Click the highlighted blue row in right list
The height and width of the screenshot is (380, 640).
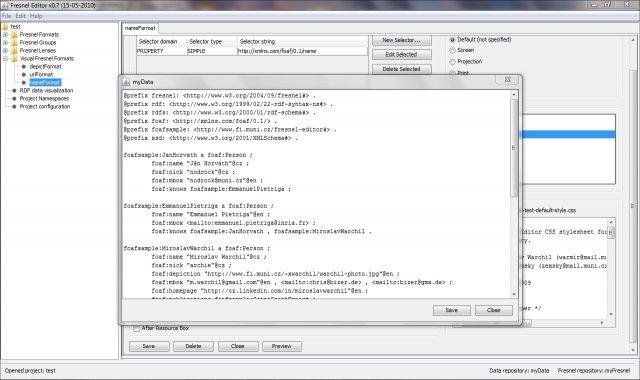click(x=568, y=134)
